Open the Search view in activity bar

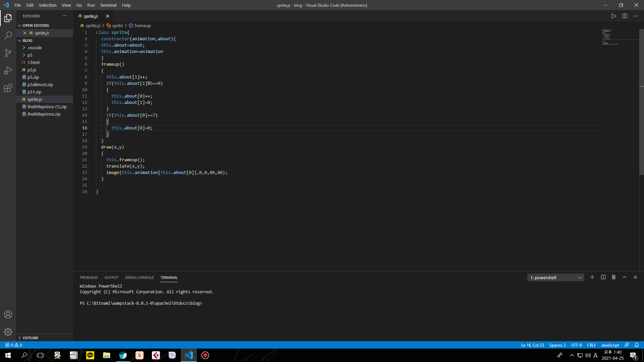[x=8, y=35]
